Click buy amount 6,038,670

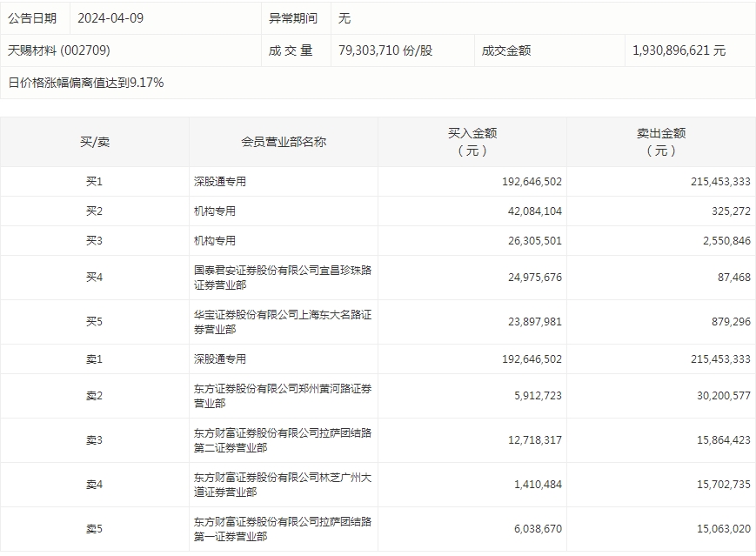point(538,529)
